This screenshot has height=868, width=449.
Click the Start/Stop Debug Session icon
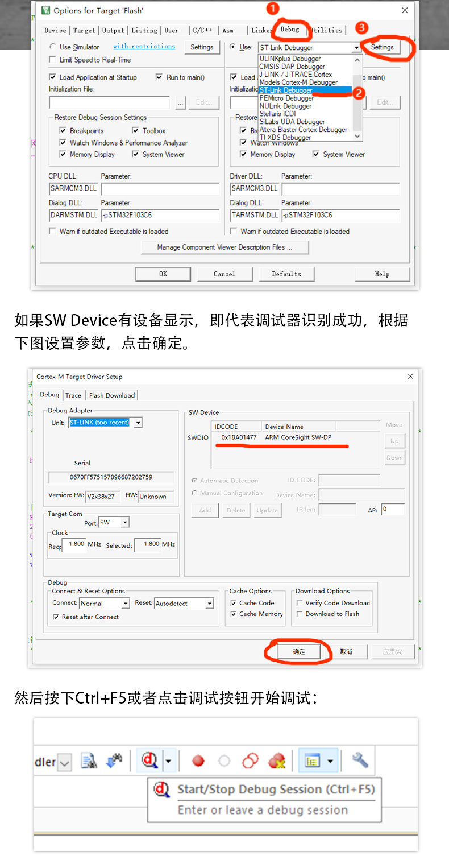click(149, 760)
